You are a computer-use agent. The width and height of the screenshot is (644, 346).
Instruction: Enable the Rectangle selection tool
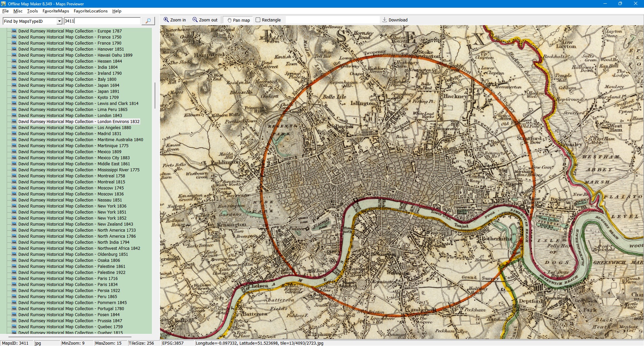click(x=268, y=20)
